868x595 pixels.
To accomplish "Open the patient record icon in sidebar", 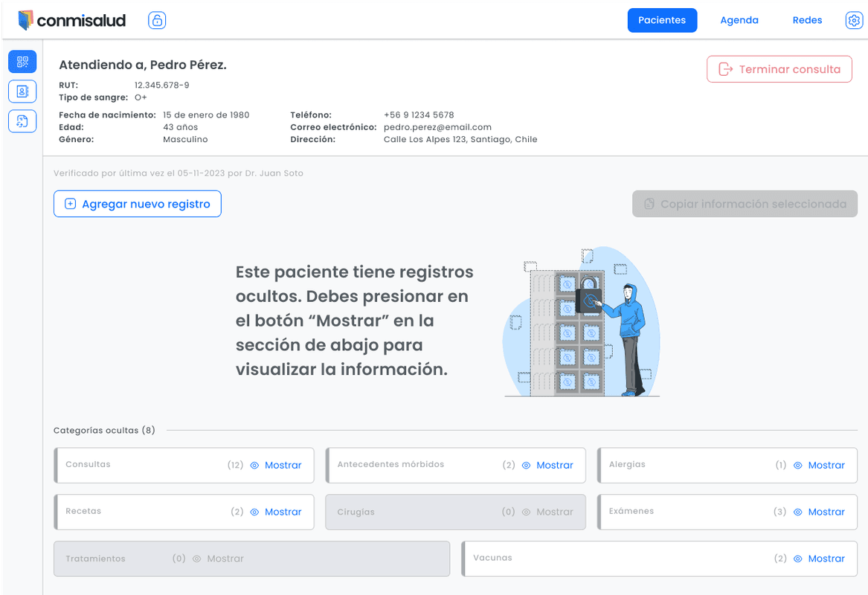I will [22, 91].
